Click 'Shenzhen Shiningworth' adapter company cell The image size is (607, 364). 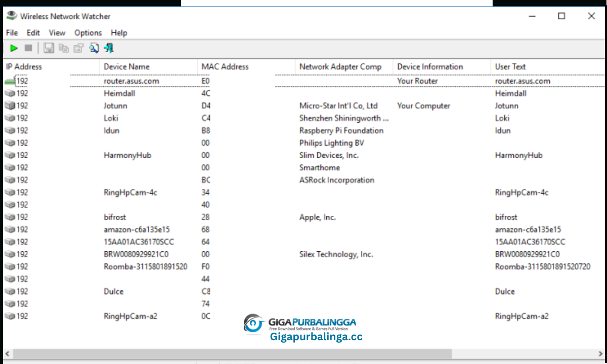tap(344, 118)
